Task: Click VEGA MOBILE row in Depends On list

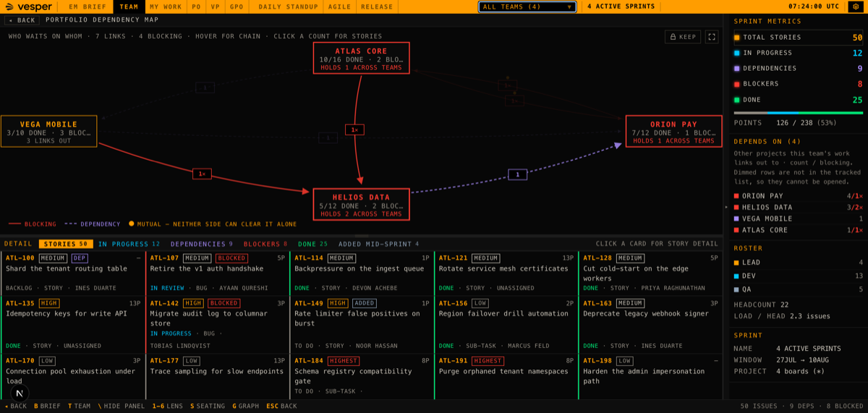Action: [798, 218]
